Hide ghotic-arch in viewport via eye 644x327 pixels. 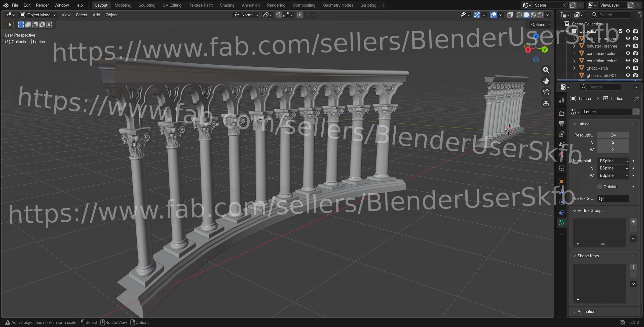(628, 68)
